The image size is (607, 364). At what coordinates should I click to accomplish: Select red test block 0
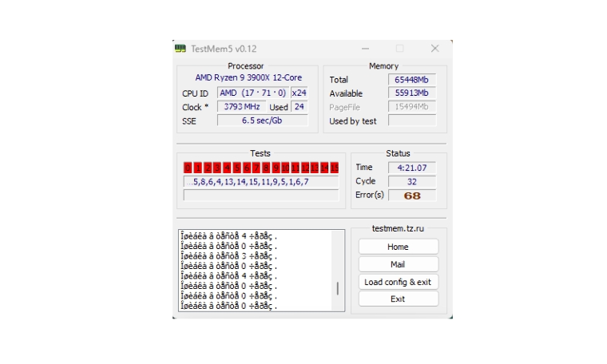click(x=188, y=168)
